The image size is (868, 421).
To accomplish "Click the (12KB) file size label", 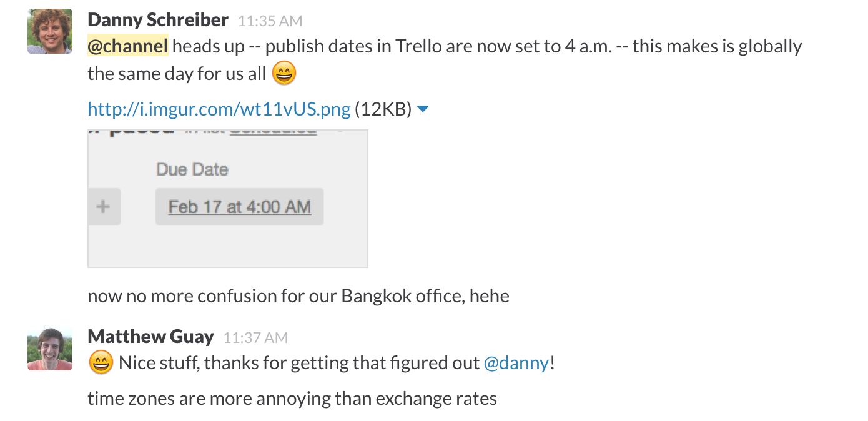I will tap(383, 109).
